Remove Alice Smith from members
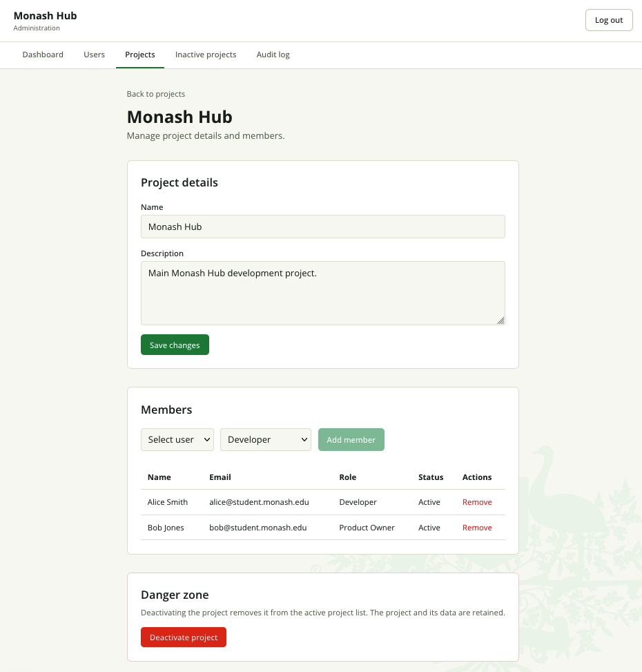Screen dimensions: 642x672 pos(477,502)
